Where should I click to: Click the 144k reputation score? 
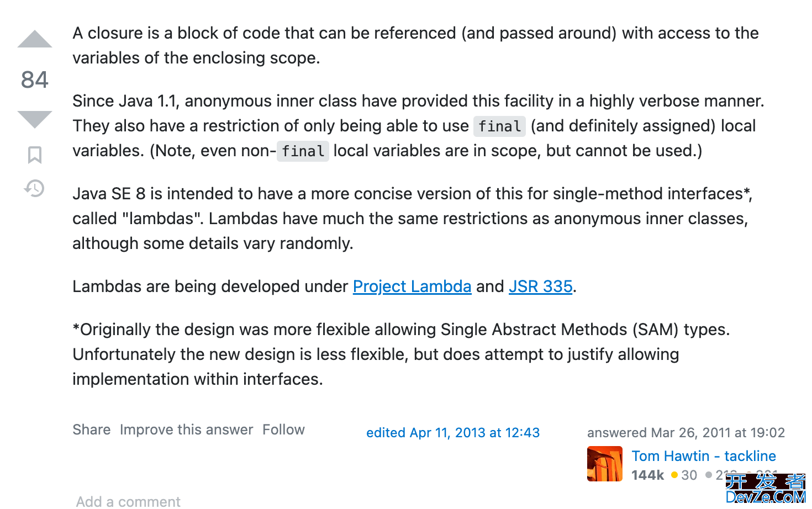[647, 475]
